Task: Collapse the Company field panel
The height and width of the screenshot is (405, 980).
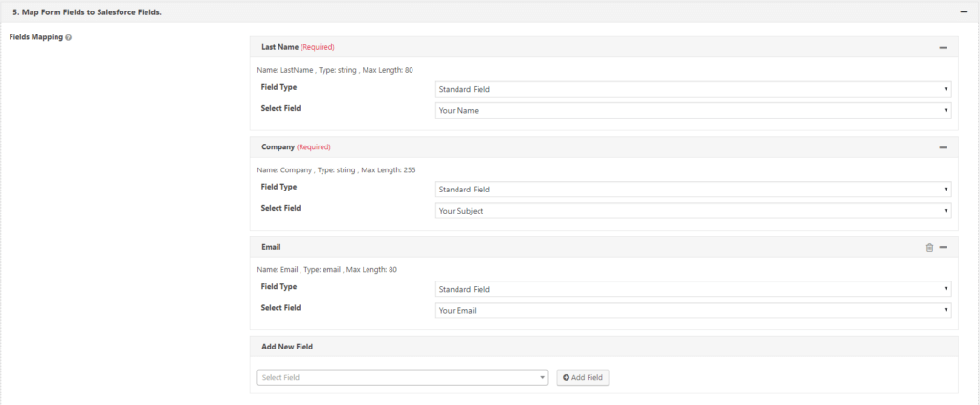Action: [x=943, y=147]
